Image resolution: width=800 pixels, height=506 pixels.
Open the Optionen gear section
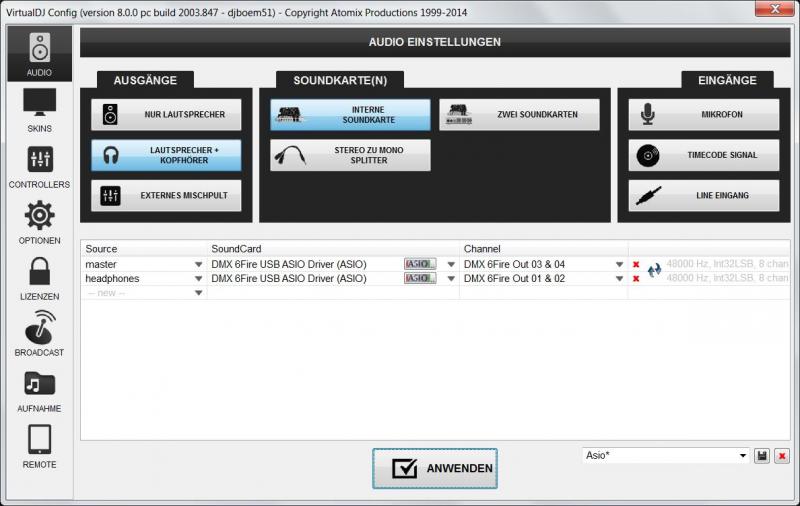coord(39,222)
